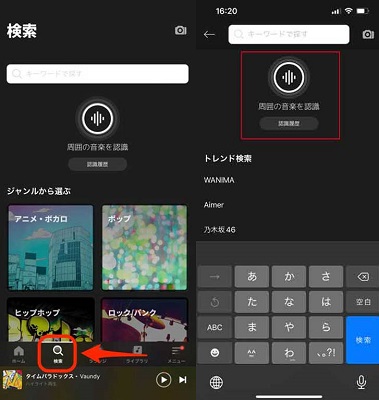Open 認識履歴 button on left screen
This screenshot has width=379, height=400.
tap(97, 164)
